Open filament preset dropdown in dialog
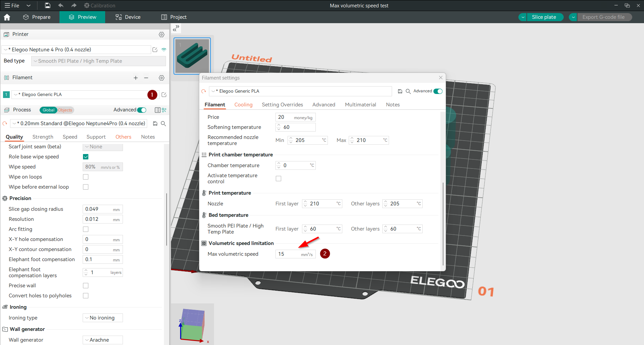644x345 pixels. pos(300,91)
